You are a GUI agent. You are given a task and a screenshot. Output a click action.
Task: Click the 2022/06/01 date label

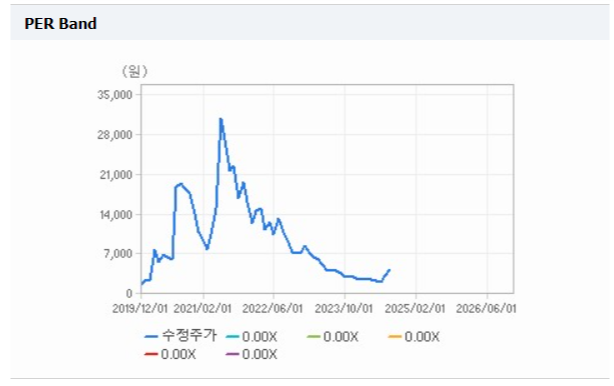click(x=273, y=308)
